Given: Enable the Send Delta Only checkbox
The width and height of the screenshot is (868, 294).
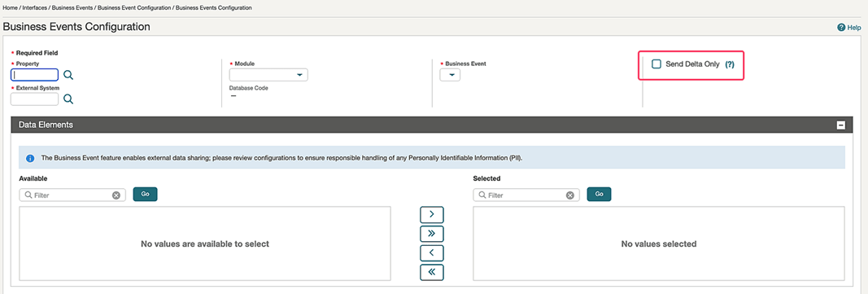Looking at the screenshot, I should point(656,64).
